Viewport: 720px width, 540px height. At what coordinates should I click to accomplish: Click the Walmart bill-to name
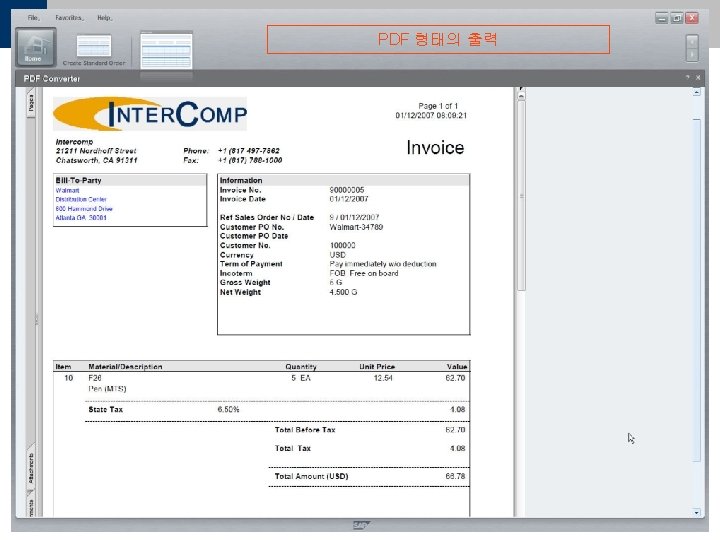coord(68,190)
